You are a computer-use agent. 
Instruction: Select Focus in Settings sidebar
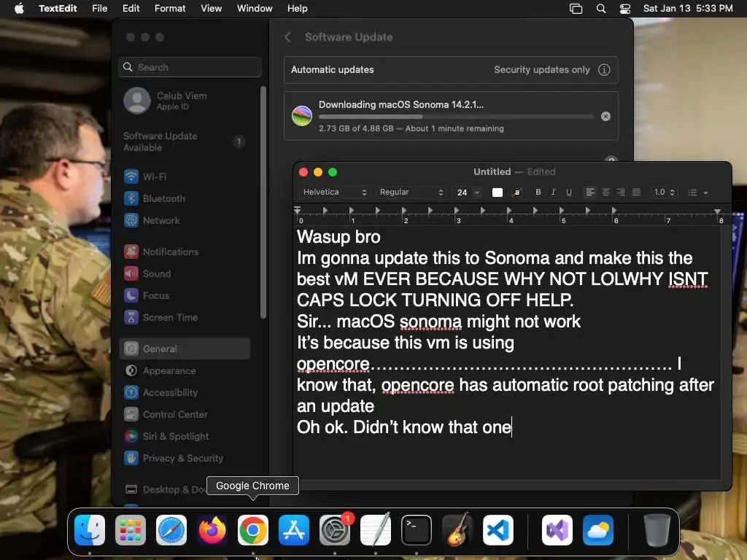coord(185,295)
